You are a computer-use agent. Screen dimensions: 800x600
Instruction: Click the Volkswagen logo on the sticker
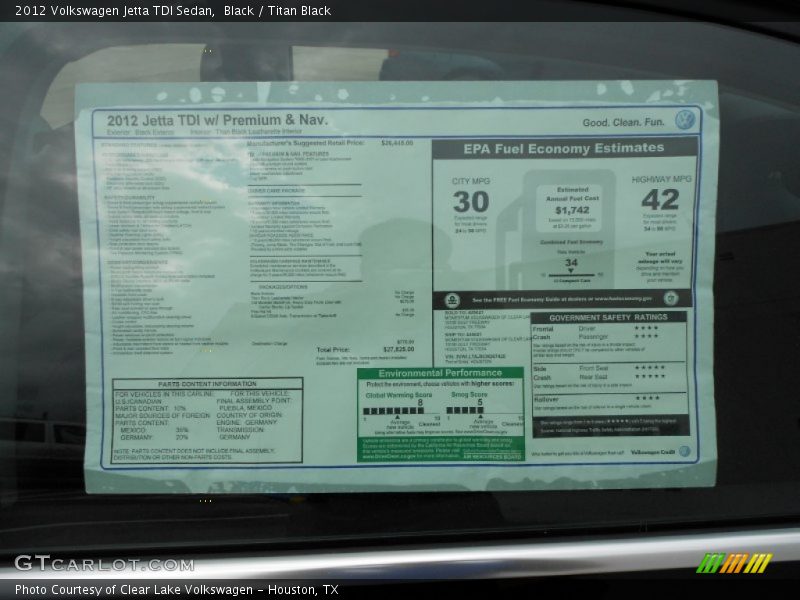[684, 120]
